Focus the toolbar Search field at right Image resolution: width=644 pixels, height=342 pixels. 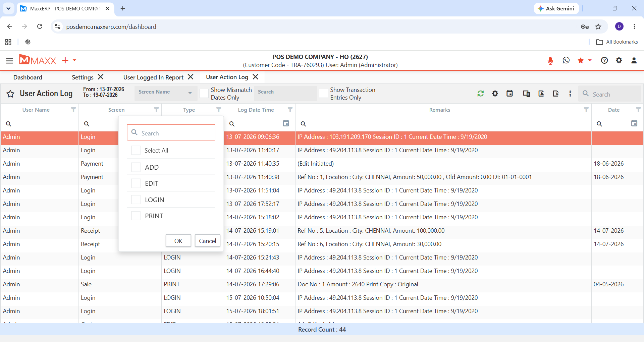click(610, 94)
